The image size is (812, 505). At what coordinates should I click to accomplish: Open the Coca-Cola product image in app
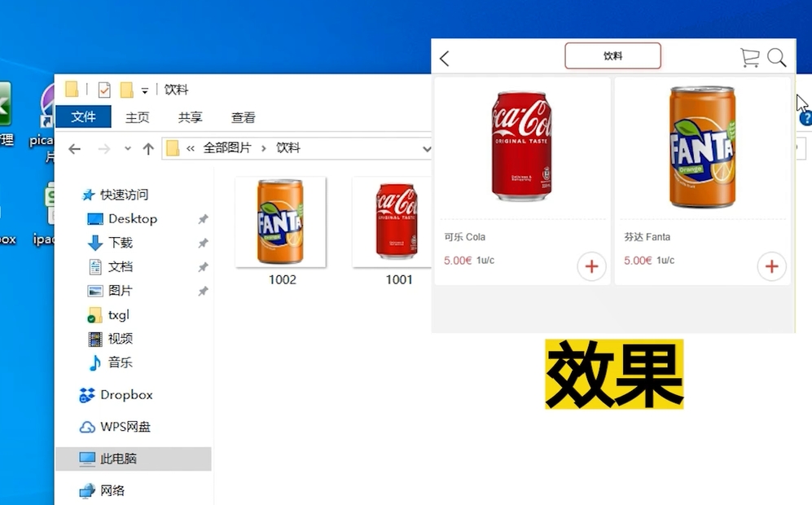click(521, 146)
